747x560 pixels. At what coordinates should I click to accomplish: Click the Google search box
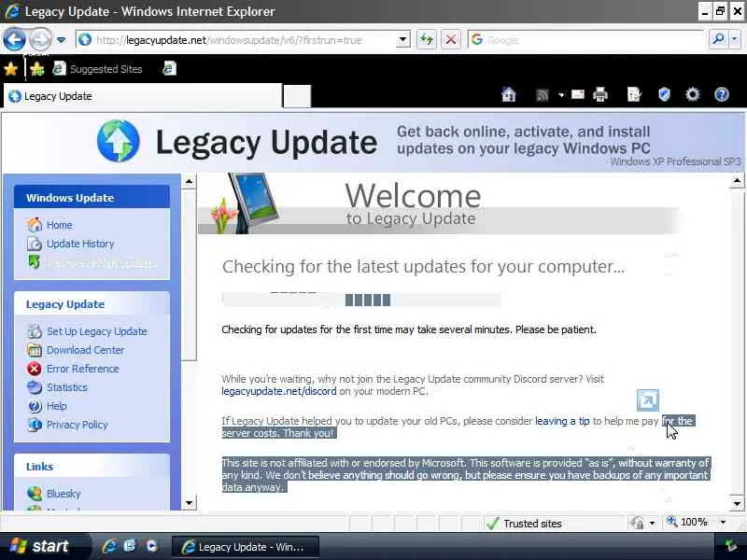point(586,40)
